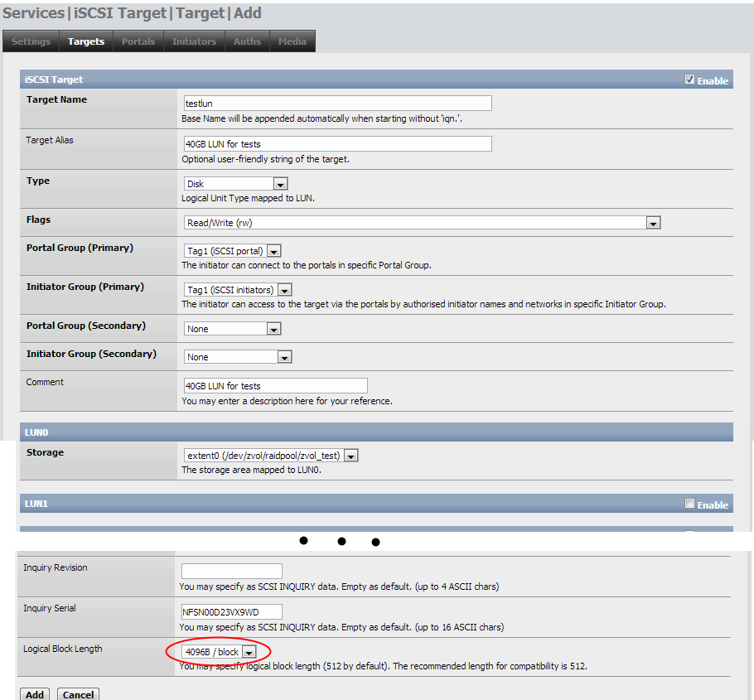Click the Target Name input field
The height and width of the screenshot is (700, 754).
(x=337, y=104)
